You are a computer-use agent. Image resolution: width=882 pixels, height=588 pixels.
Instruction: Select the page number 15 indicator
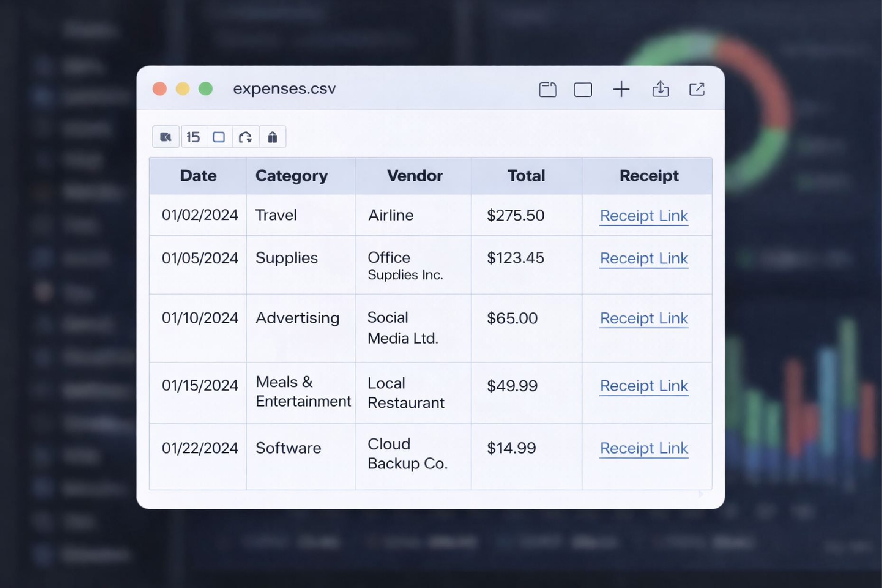coord(193,137)
